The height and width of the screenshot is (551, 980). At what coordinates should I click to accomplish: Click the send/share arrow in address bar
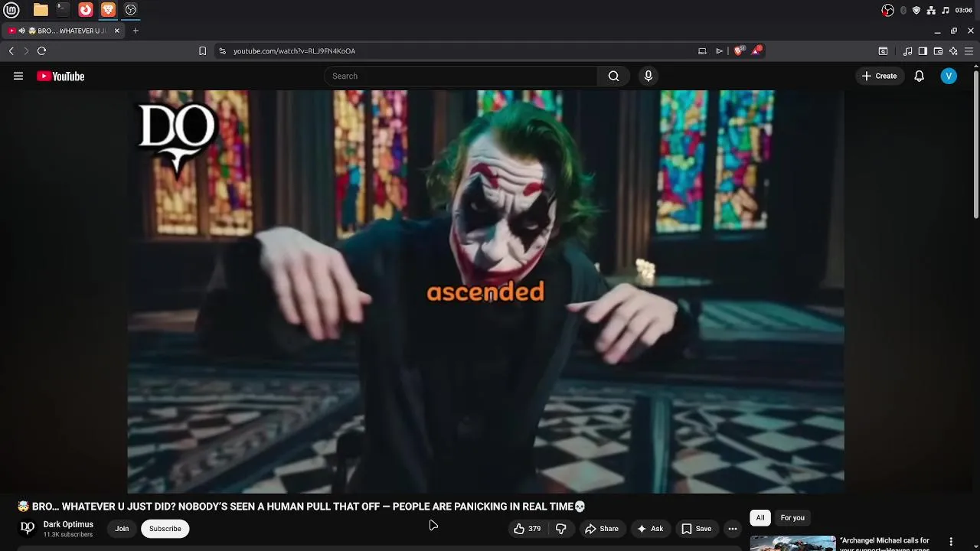tap(720, 51)
